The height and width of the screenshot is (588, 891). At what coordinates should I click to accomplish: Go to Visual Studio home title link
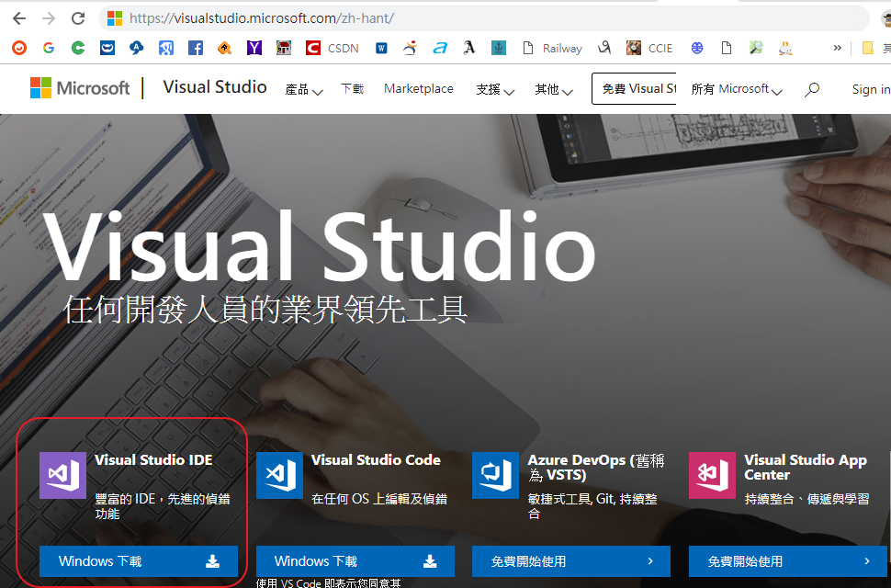215,87
